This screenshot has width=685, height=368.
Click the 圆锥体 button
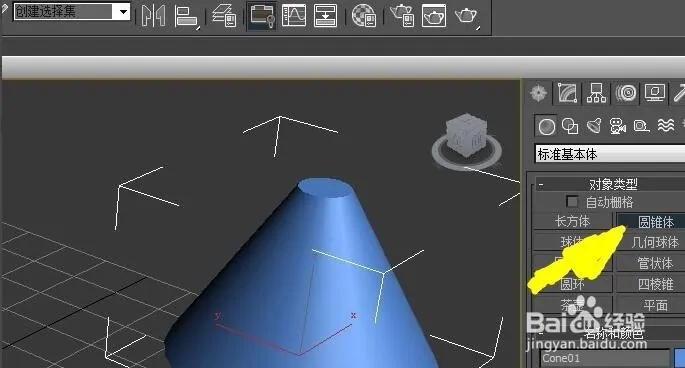click(651, 222)
